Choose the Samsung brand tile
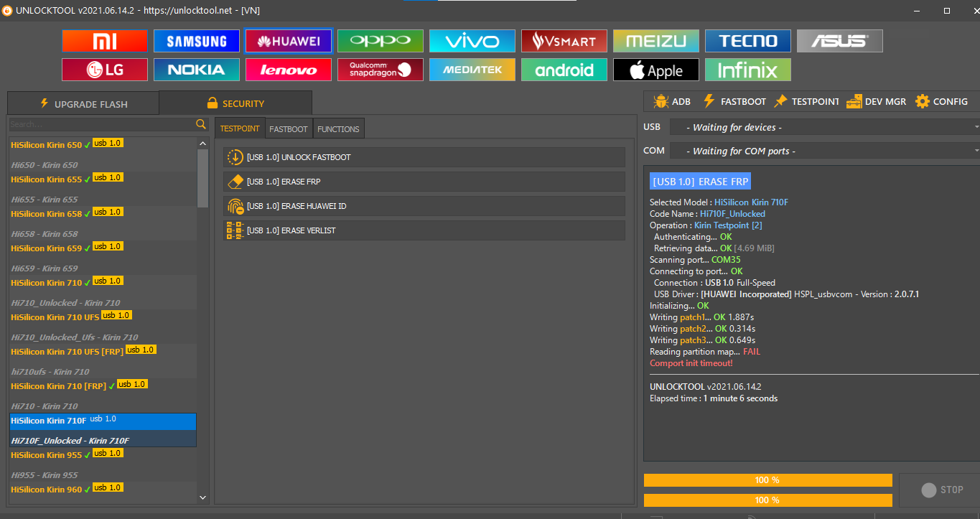980x519 pixels. tap(197, 41)
